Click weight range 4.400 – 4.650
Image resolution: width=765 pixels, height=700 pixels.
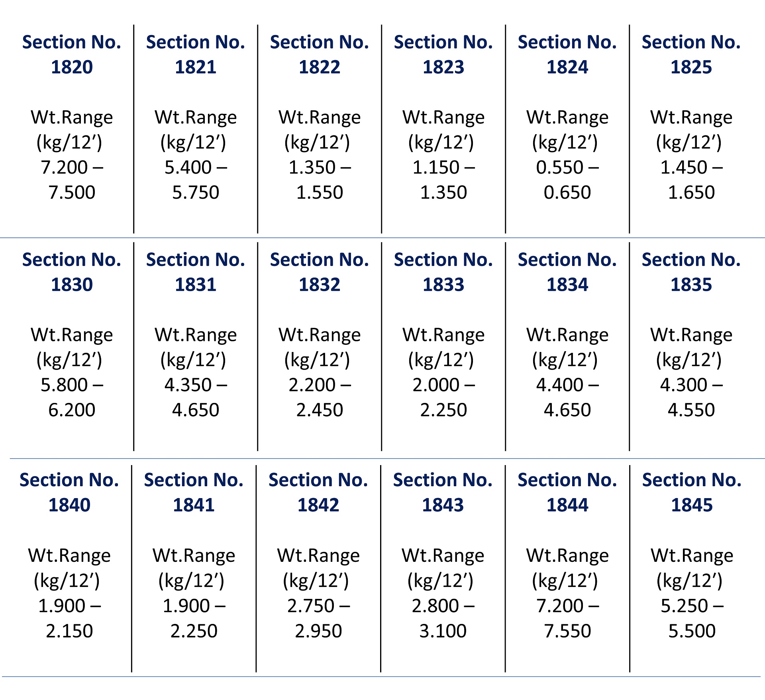[567, 397]
